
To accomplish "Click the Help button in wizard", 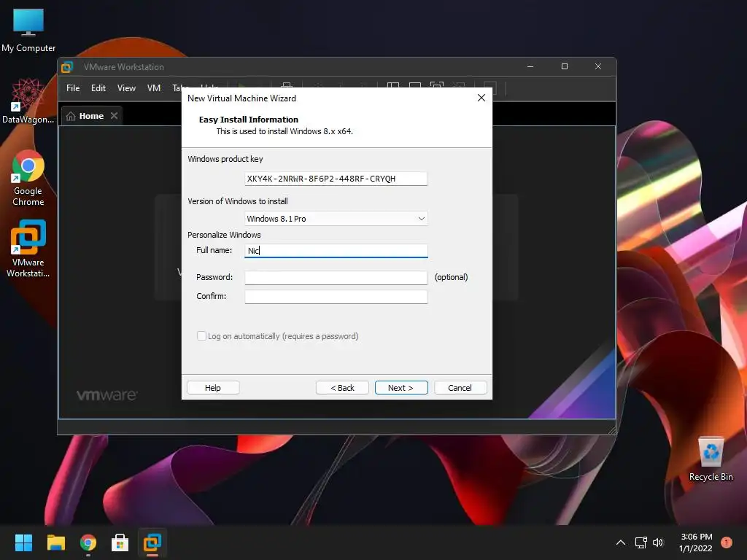I will click(213, 388).
